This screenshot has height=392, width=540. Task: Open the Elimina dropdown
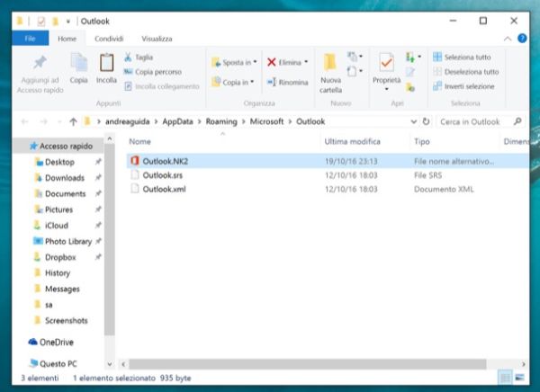(288, 62)
